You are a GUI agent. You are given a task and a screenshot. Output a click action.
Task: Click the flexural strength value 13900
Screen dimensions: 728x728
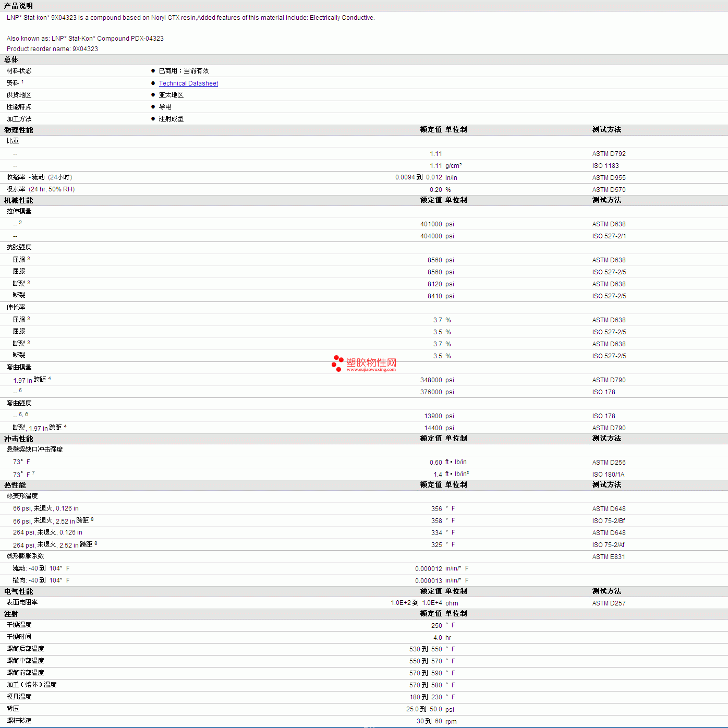tap(433, 416)
